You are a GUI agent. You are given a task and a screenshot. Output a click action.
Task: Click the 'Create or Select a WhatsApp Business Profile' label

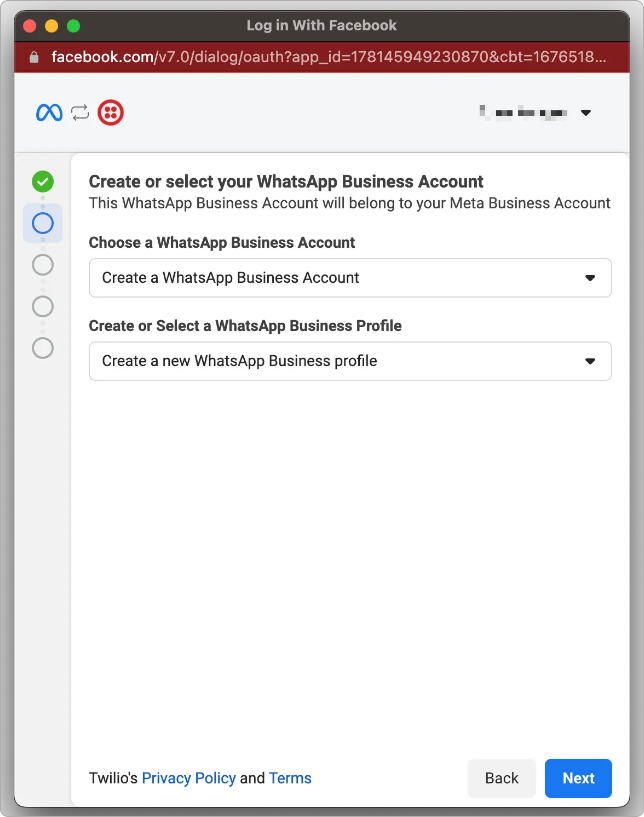(245, 326)
